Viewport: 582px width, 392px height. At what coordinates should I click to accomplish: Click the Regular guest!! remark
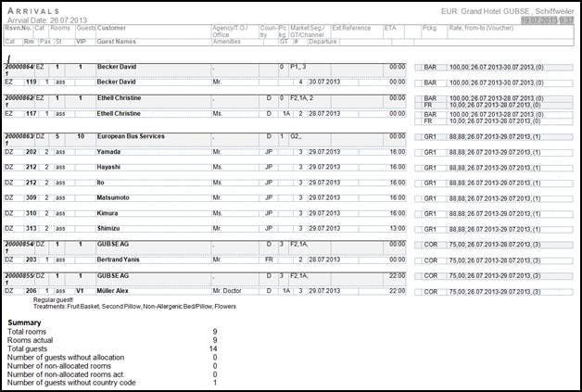point(53,300)
